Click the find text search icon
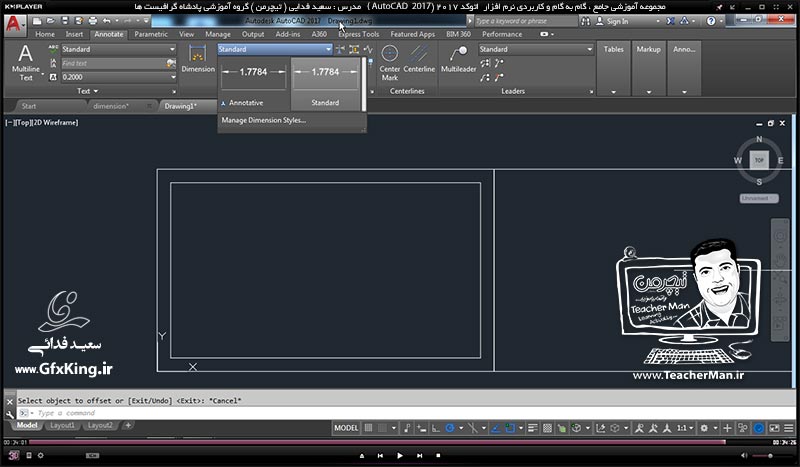Screen dimensions: 800x467 coord(170,63)
